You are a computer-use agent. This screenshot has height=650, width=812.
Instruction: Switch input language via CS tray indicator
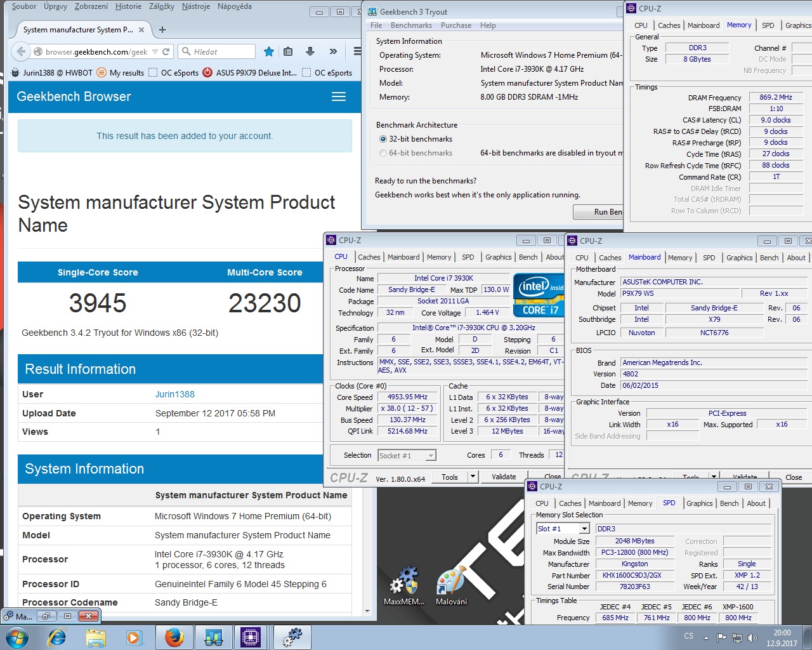[x=689, y=635]
